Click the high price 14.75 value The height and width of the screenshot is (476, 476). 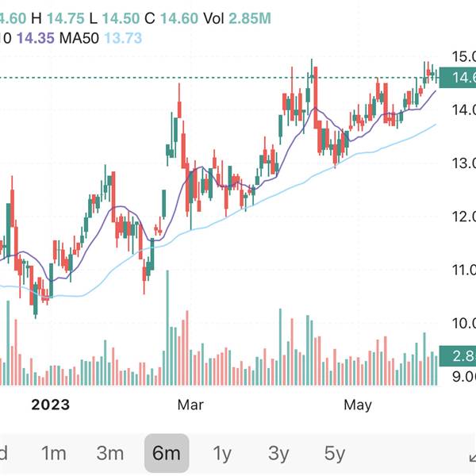coord(66,18)
